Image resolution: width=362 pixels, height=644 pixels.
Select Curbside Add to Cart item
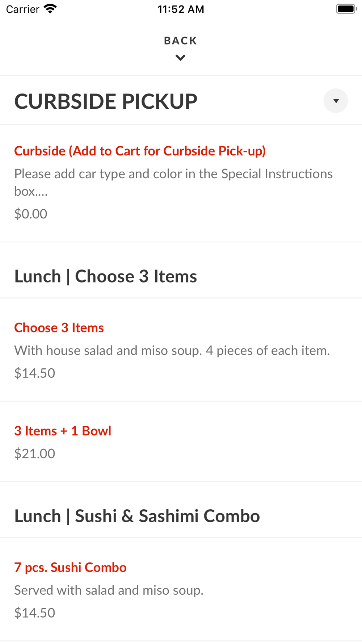click(x=140, y=151)
